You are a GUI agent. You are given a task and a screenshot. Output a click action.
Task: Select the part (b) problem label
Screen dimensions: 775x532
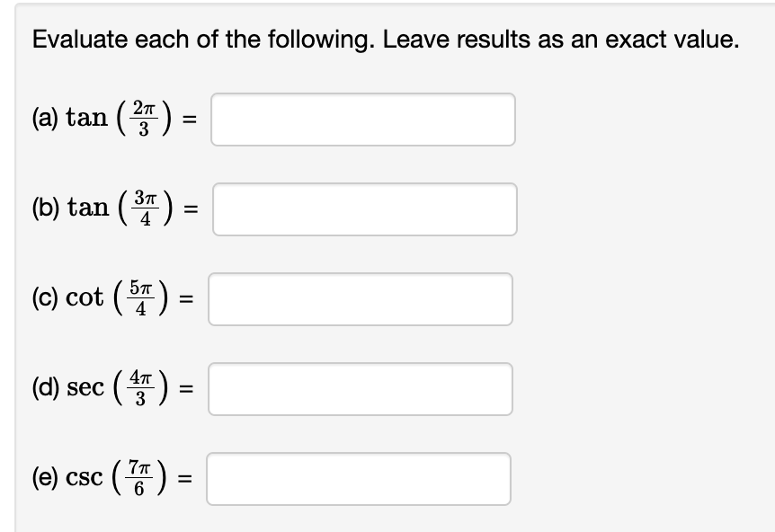[47, 208]
